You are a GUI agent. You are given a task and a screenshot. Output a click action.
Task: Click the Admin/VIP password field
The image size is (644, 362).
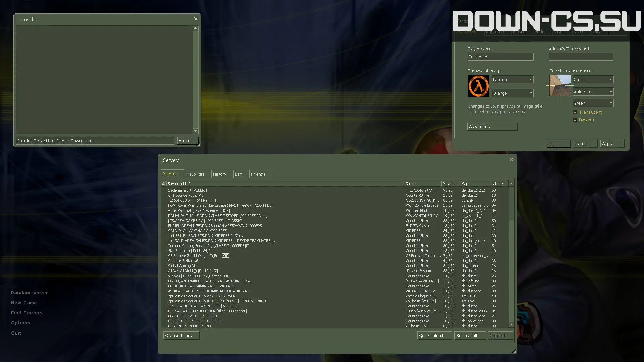click(581, 57)
